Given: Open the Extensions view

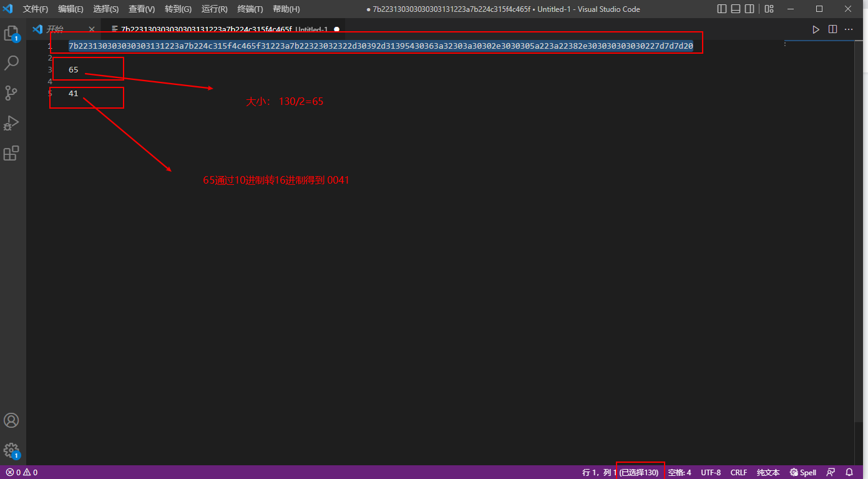Looking at the screenshot, I should pos(11,153).
